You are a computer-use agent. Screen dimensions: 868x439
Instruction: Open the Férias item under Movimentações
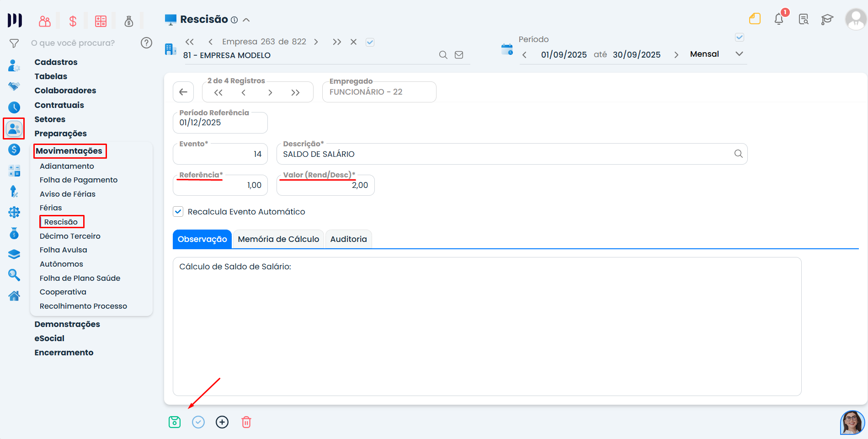coord(51,207)
